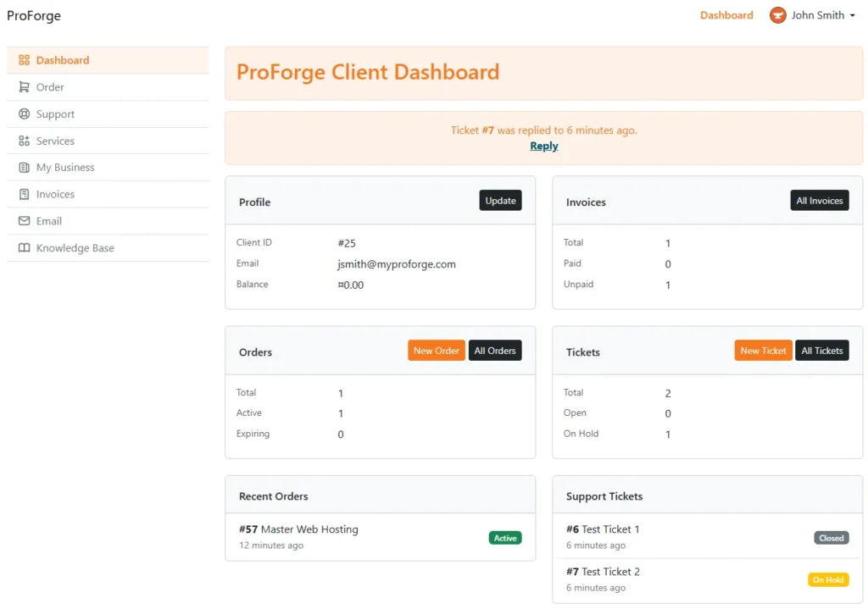Click the My Business building icon
The width and height of the screenshot is (868, 609).
click(24, 167)
